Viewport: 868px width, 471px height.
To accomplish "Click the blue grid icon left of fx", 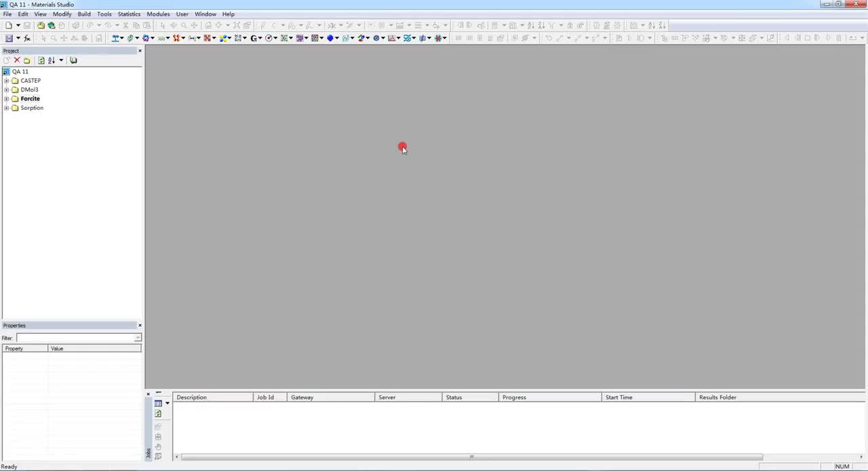I will (x=9, y=38).
